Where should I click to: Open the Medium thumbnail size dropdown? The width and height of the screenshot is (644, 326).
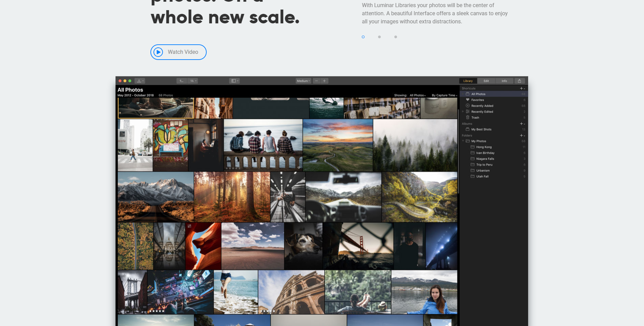click(303, 81)
